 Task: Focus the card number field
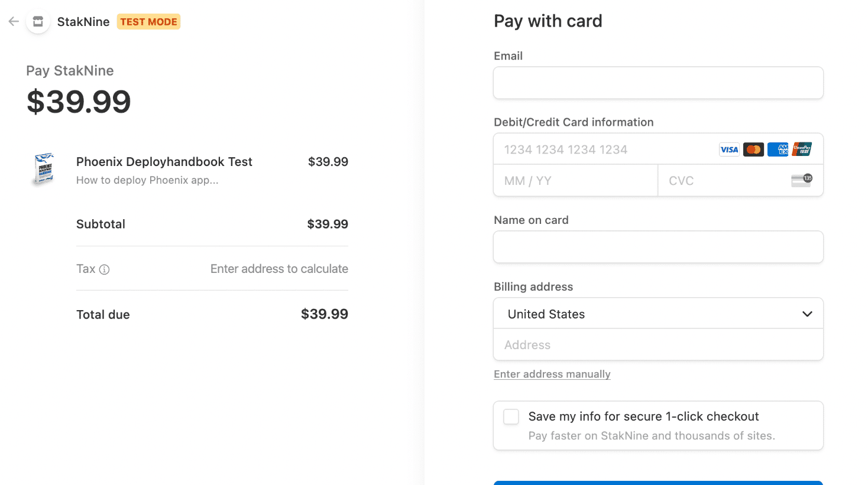tap(603, 149)
